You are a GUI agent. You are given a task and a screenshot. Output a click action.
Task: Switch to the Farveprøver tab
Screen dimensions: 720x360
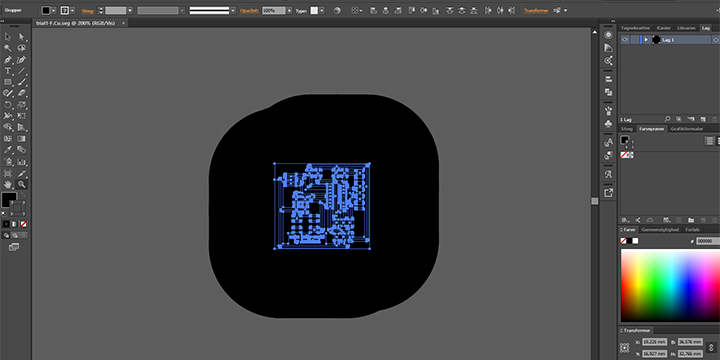point(652,129)
